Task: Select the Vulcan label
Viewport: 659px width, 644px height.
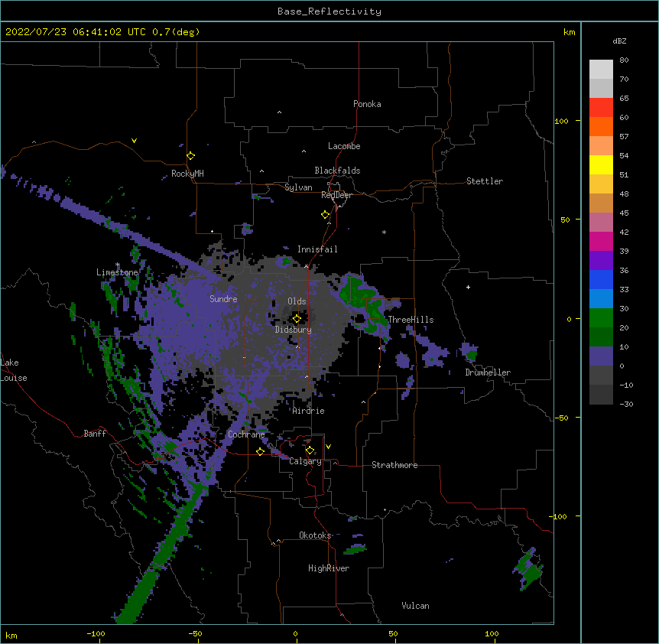Action: click(x=415, y=606)
